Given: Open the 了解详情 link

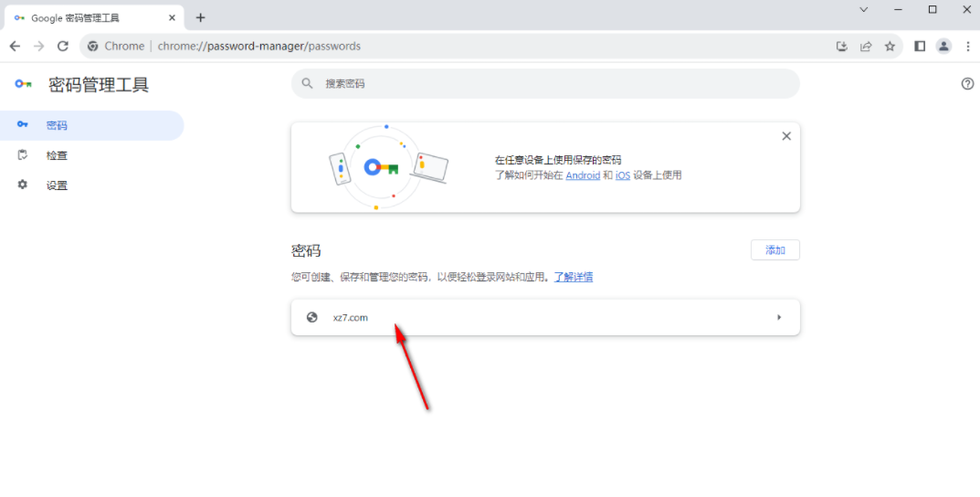Looking at the screenshot, I should tap(574, 277).
